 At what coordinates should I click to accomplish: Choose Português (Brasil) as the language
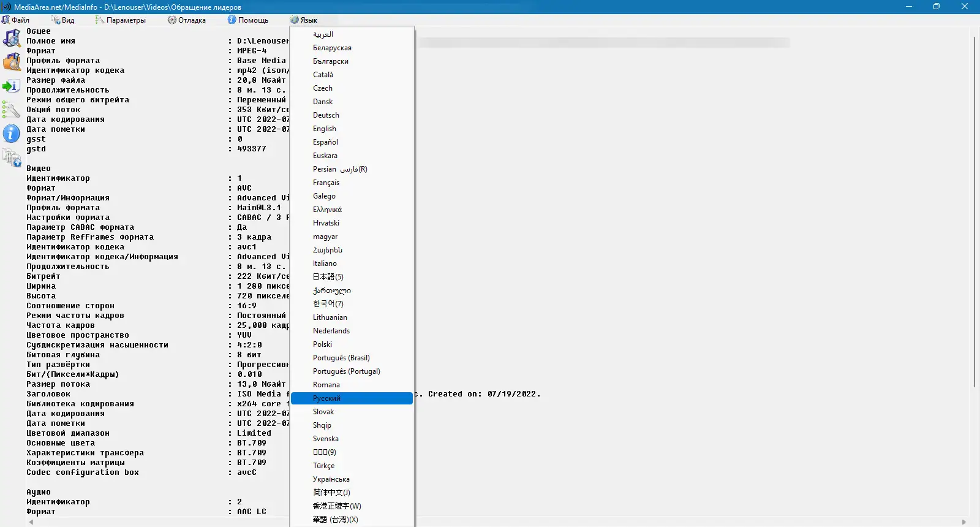coord(352,358)
